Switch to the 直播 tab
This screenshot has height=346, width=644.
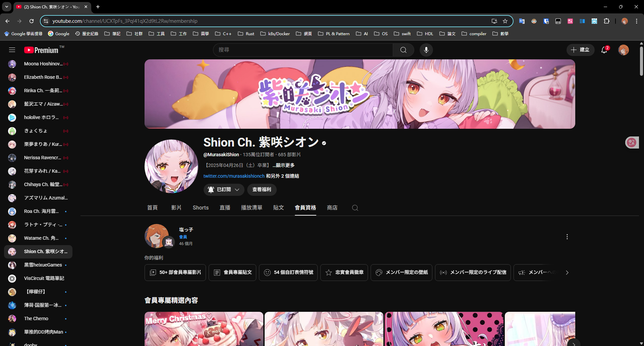point(225,208)
